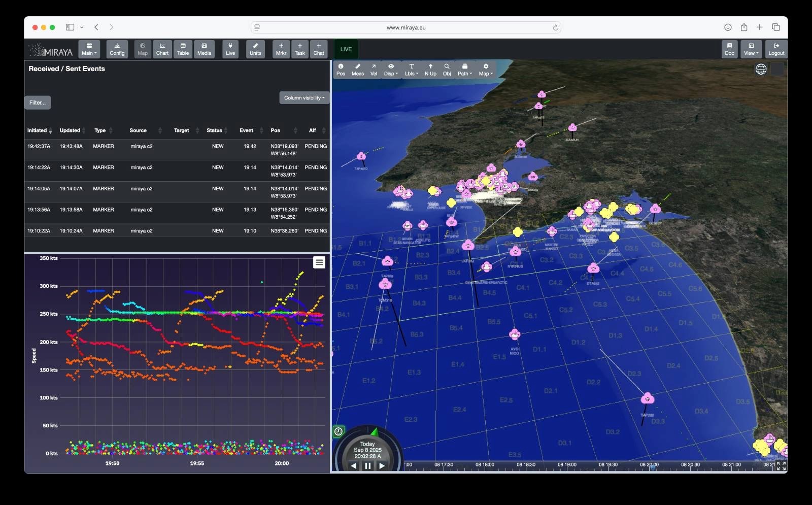The image size is (812, 505).
Task: Sort the table by Initiated column
Action: point(40,130)
